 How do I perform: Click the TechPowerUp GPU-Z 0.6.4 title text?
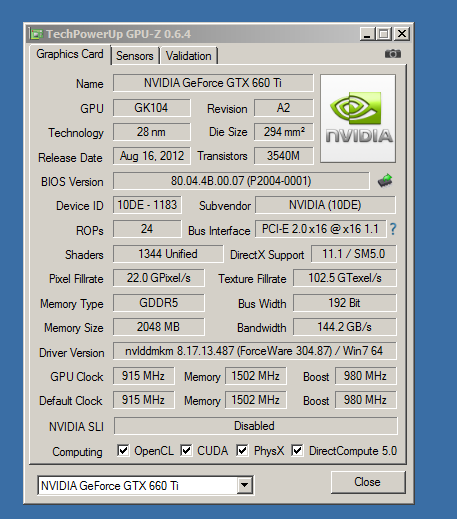coord(119,34)
